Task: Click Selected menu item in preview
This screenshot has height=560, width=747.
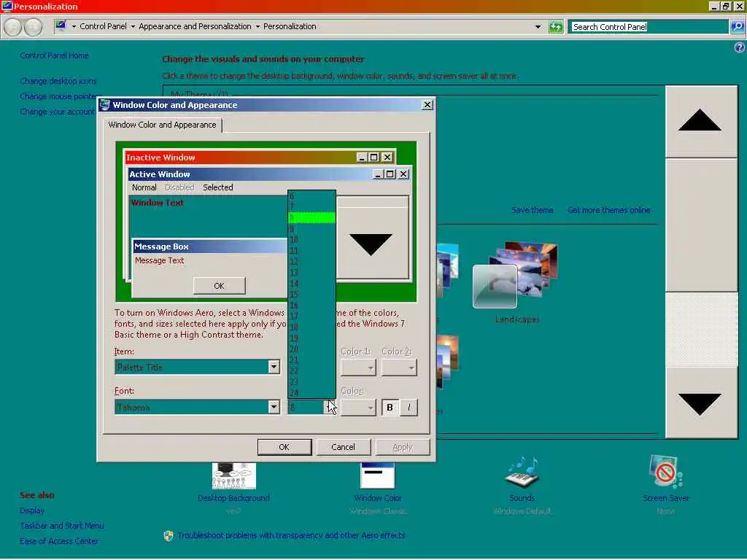Action: (217, 187)
